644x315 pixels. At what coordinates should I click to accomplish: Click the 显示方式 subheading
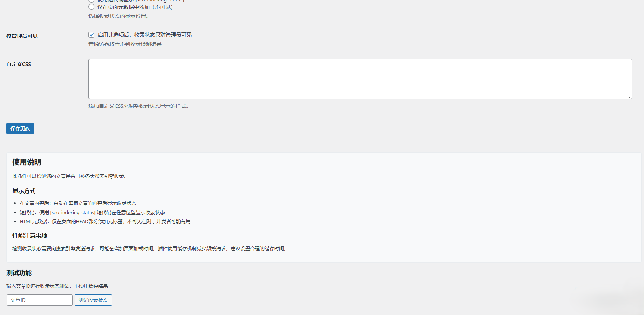click(24, 191)
